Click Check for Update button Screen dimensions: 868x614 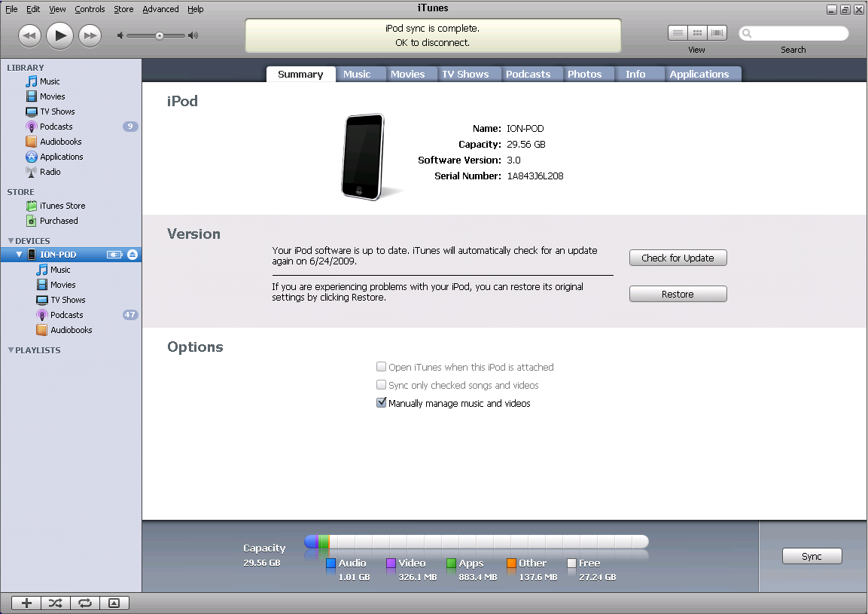pos(678,258)
